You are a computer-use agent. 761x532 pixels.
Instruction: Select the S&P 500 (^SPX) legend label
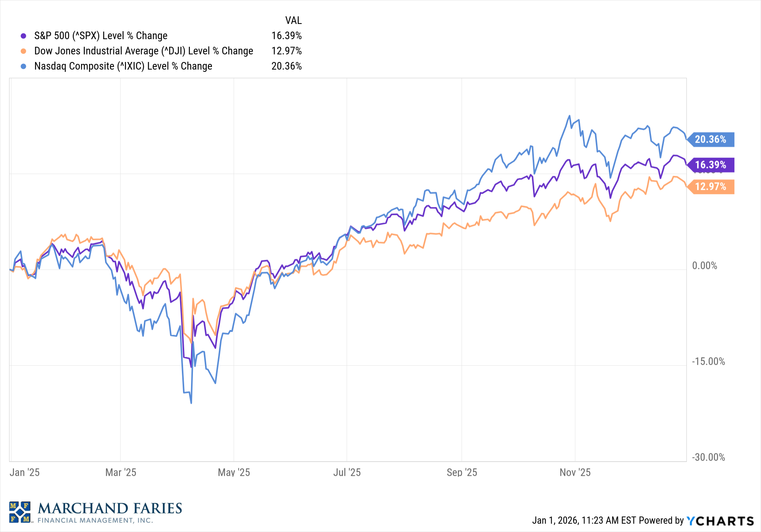click(x=101, y=36)
